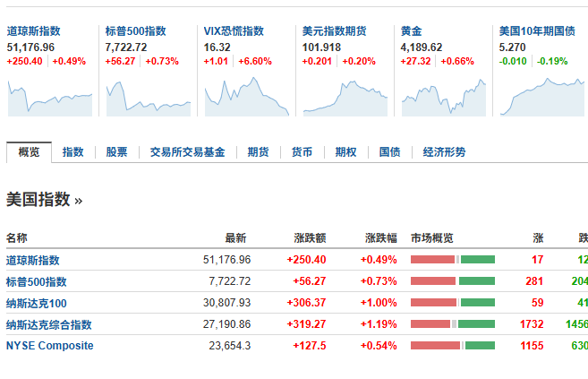Viewport: 588px width, 379px height.
Task: Open the 道琼斯指数 mini chart thumbnail
Action: coord(50,97)
